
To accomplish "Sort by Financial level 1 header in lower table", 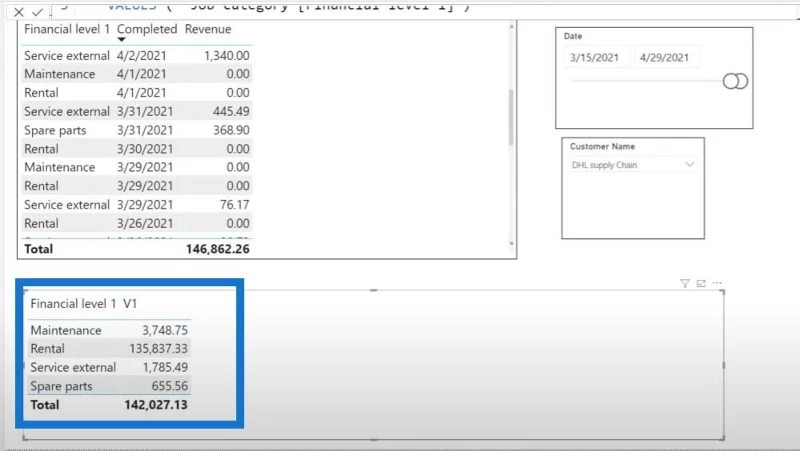I will pos(73,304).
